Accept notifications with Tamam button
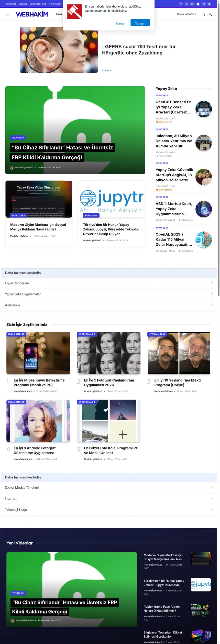Viewport: 220px width, 644px height. (x=140, y=23)
